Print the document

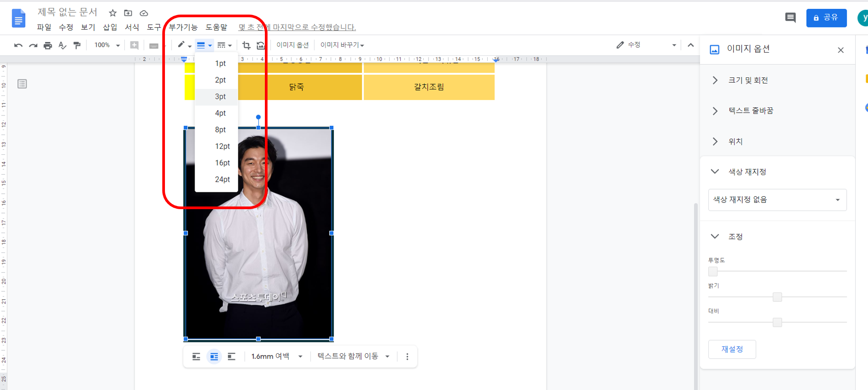[48, 45]
